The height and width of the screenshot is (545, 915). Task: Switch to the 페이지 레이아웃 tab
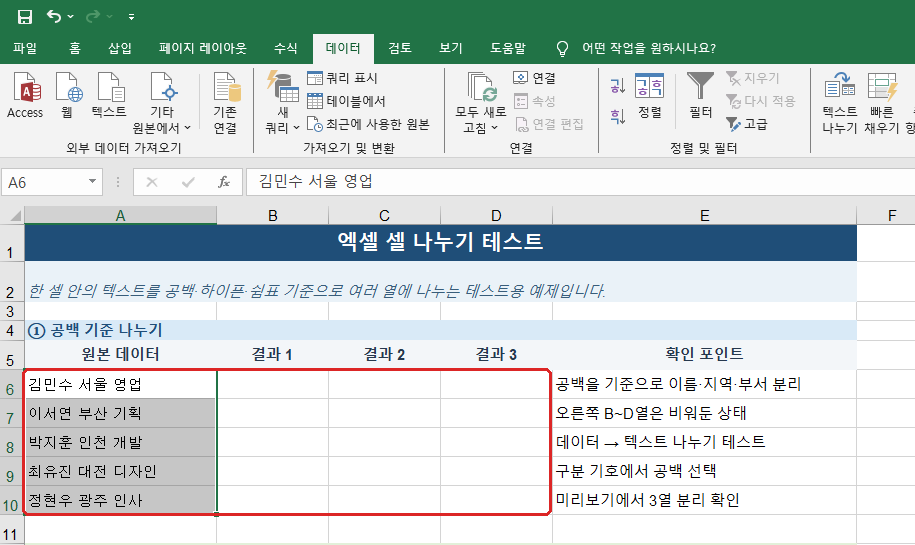click(202, 48)
